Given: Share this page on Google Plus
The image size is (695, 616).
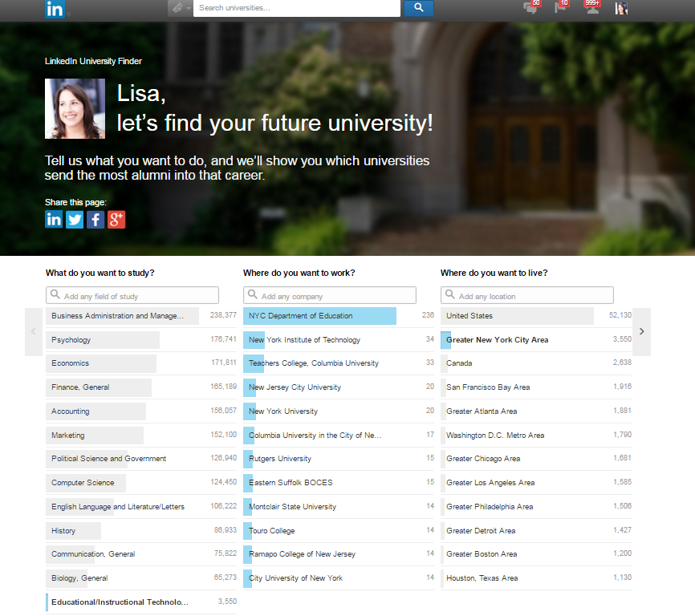Looking at the screenshot, I should click(116, 220).
